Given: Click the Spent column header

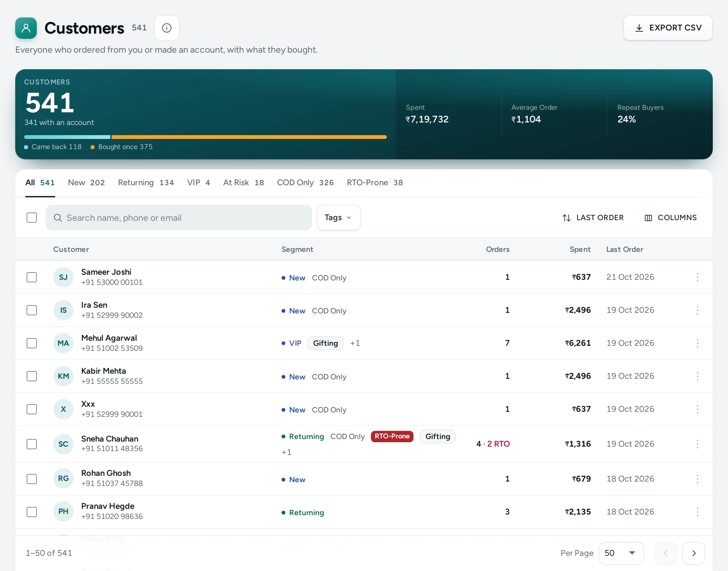Looking at the screenshot, I should [580, 249].
